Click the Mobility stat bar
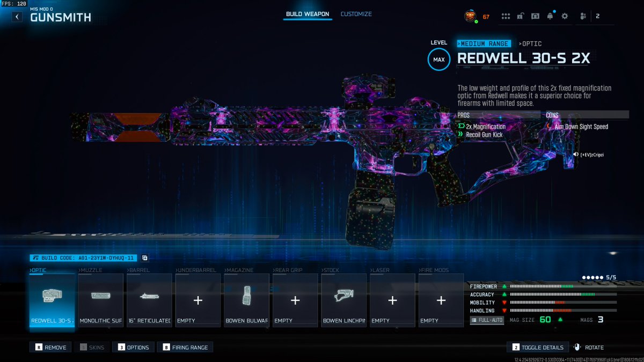The image size is (644, 362). click(x=563, y=302)
